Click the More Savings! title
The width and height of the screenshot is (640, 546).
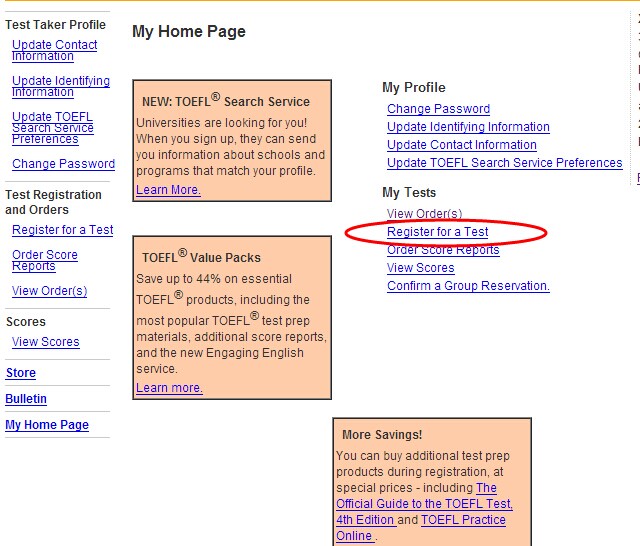pos(382,435)
